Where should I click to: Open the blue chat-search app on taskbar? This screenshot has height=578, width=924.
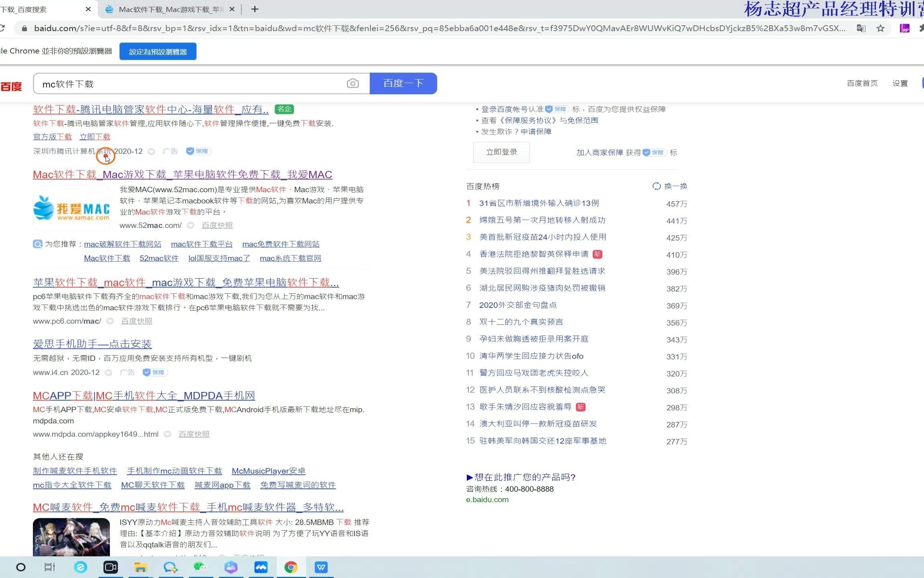(x=170, y=567)
